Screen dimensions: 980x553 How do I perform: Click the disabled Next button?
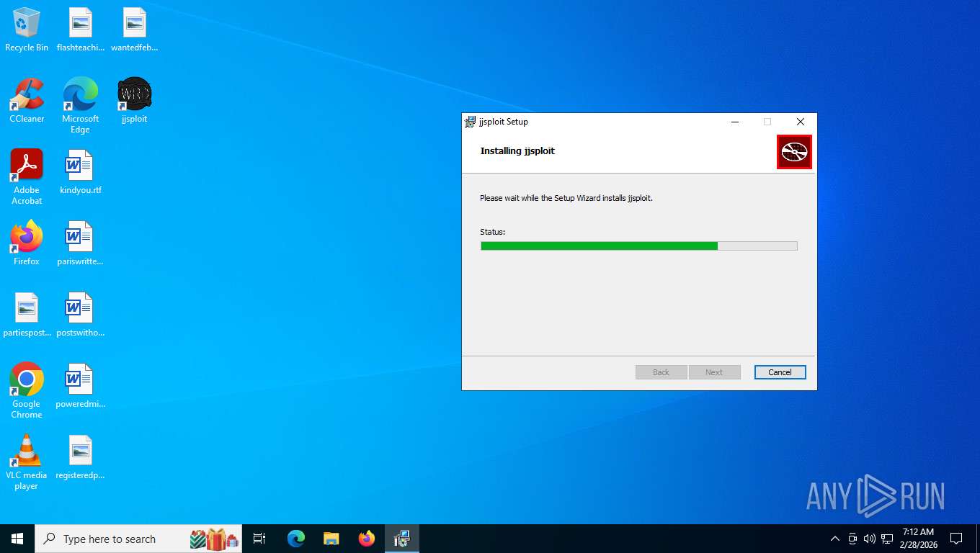[714, 372]
